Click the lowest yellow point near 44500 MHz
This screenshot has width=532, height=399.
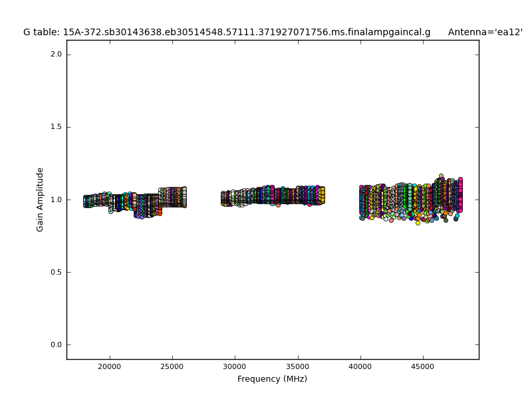pyautogui.click(x=418, y=223)
